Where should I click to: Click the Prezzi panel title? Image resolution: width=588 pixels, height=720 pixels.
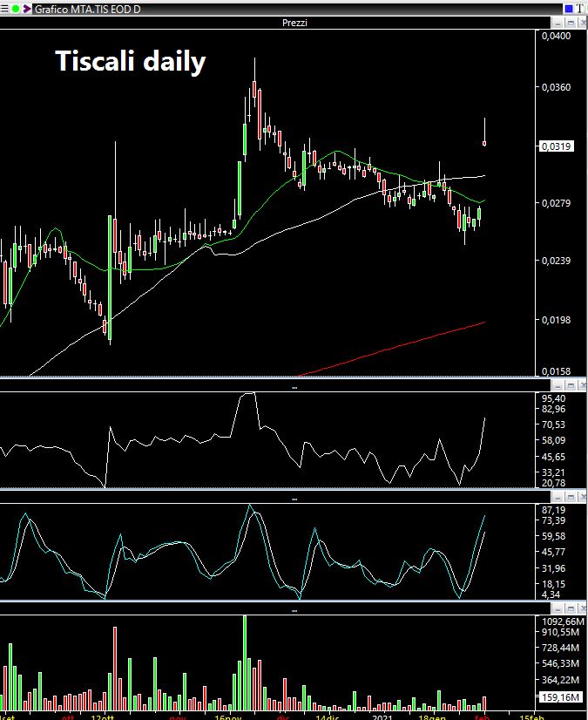click(x=294, y=23)
